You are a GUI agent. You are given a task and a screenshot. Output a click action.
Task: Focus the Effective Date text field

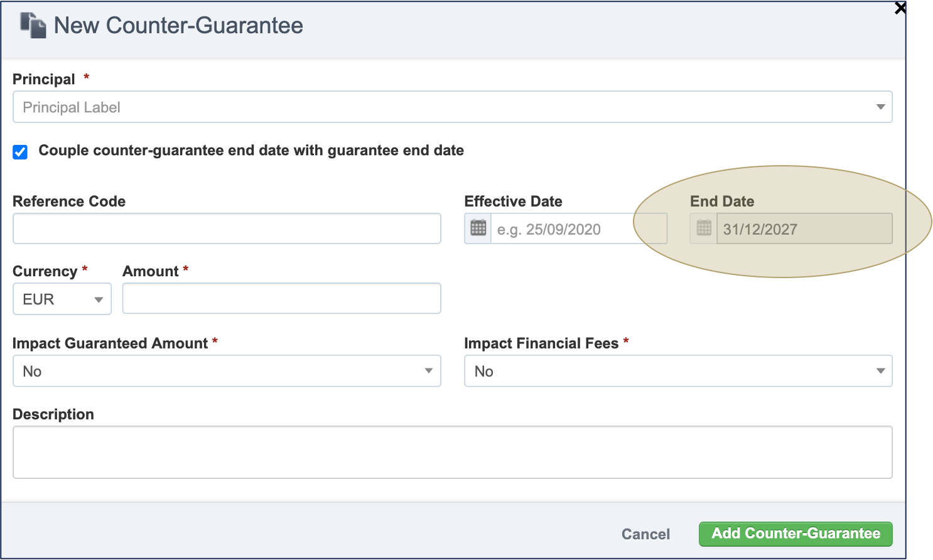point(578,229)
